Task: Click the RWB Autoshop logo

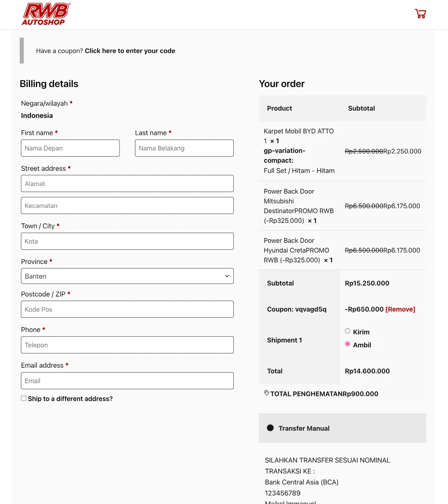Action: pos(46,13)
